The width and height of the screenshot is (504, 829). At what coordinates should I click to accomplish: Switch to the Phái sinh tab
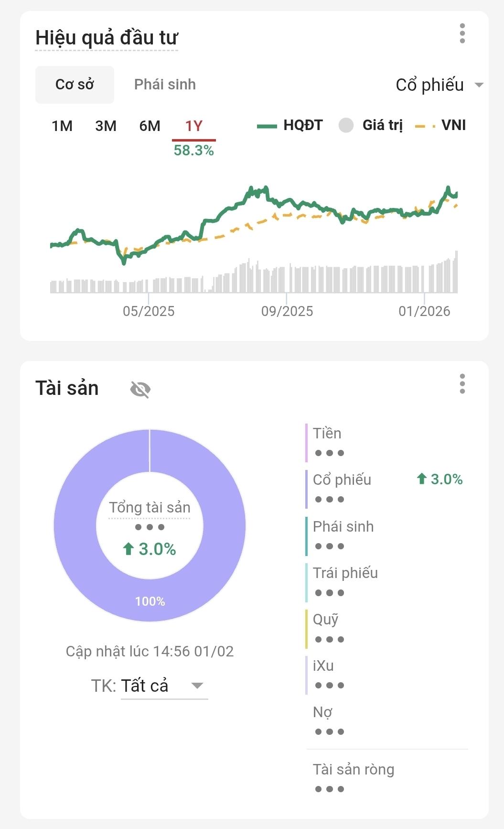coord(165,85)
